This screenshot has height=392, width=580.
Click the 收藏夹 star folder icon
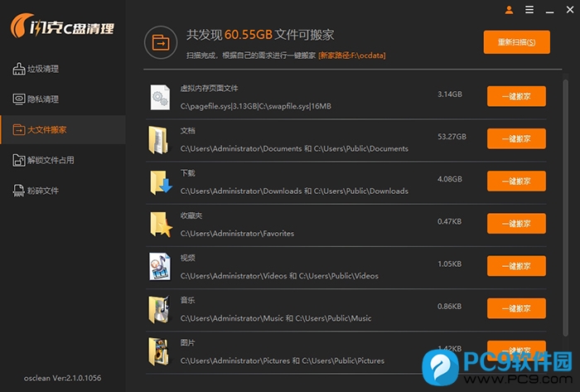point(161,225)
